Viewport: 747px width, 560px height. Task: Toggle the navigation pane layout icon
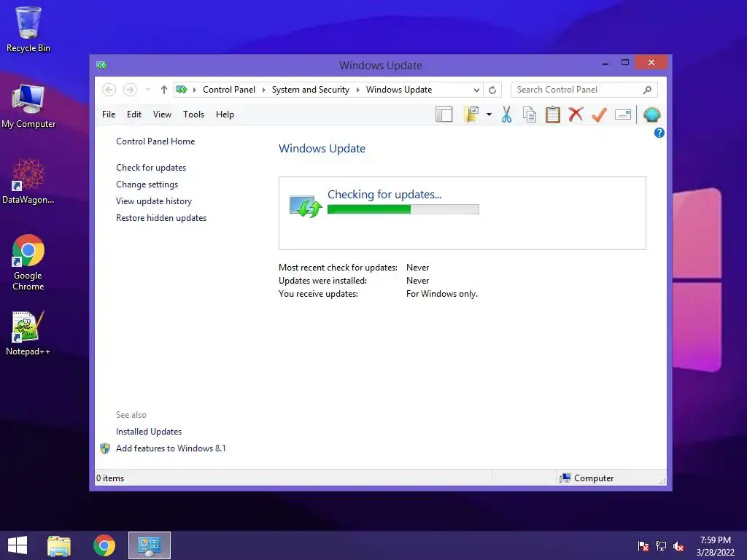pos(444,114)
